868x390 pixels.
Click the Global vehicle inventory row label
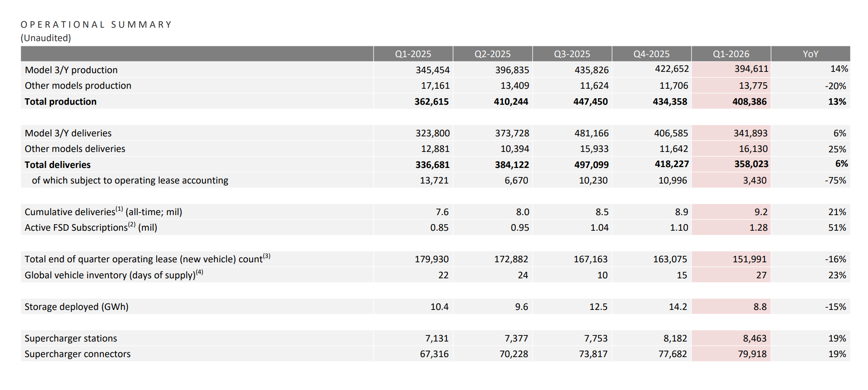click(x=110, y=275)
